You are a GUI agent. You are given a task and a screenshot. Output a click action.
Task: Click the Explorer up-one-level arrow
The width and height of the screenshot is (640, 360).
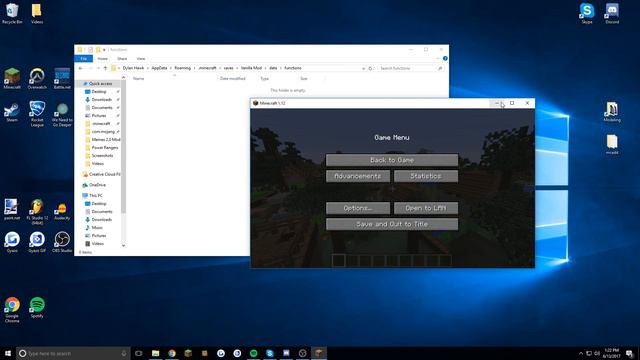pos(105,68)
